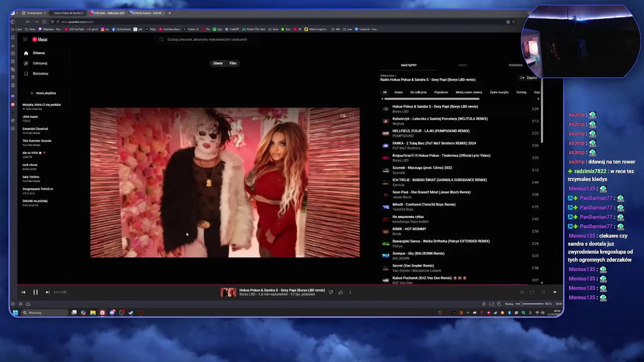Toggle fullscreen on the video
644x362 pixels.
click(x=352, y=116)
